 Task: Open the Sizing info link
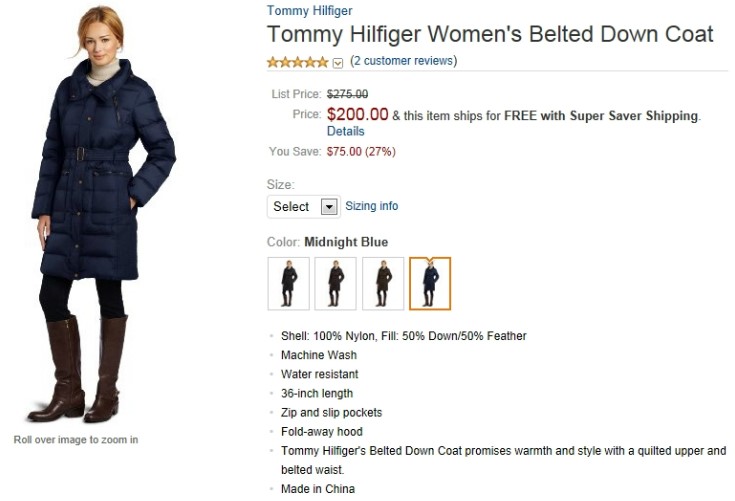pos(371,206)
